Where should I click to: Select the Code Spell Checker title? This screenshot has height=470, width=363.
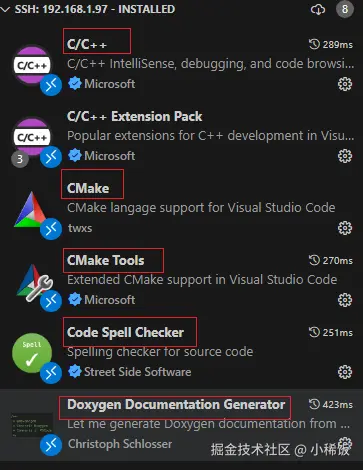[125, 332]
